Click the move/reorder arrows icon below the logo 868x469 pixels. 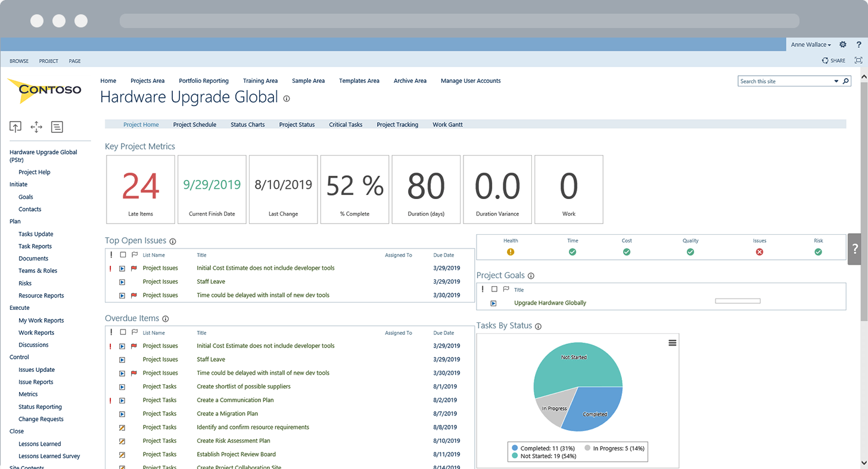pyautogui.click(x=36, y=126)
